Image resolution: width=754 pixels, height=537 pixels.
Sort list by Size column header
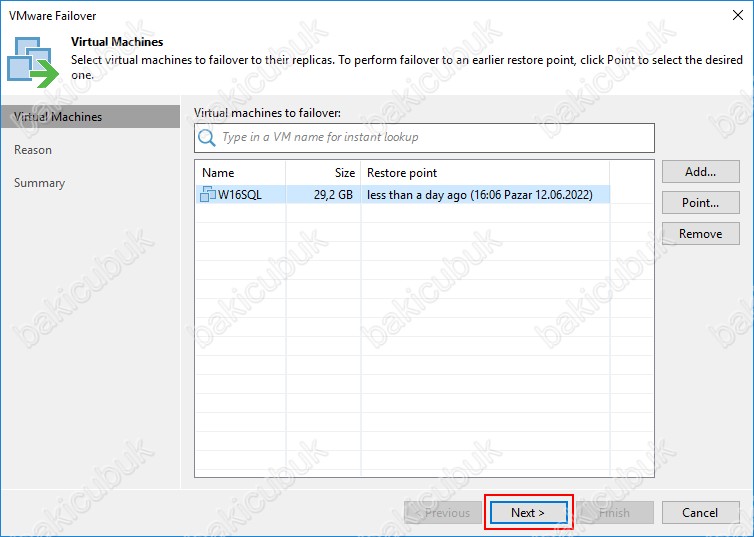coord(323,173)
